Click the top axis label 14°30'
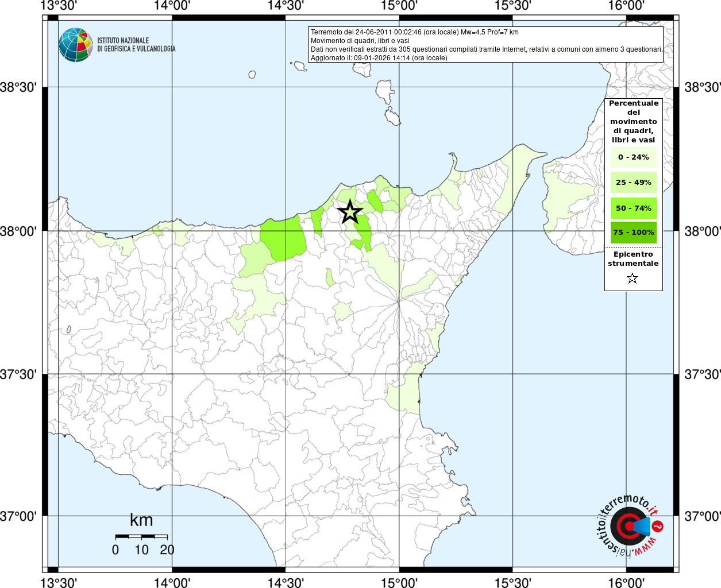721x588 pixels. 286,6
